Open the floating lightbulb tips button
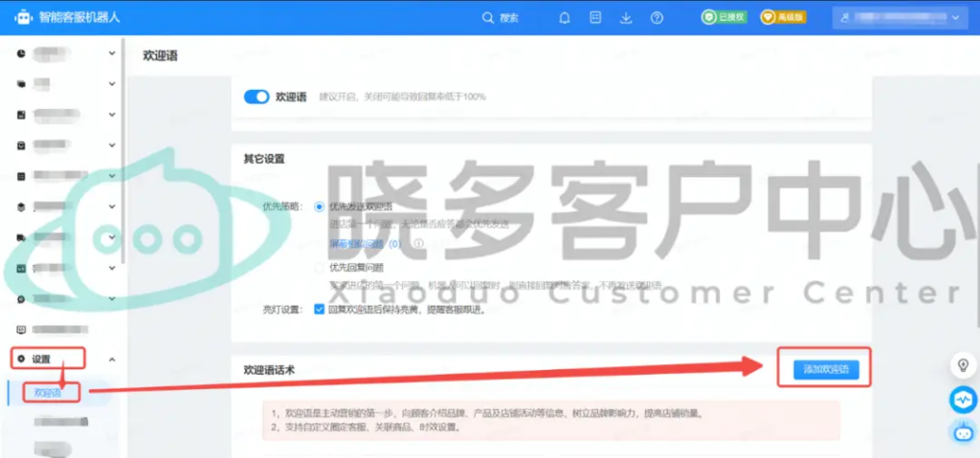The image size is (980, 458). click(963, 364)
